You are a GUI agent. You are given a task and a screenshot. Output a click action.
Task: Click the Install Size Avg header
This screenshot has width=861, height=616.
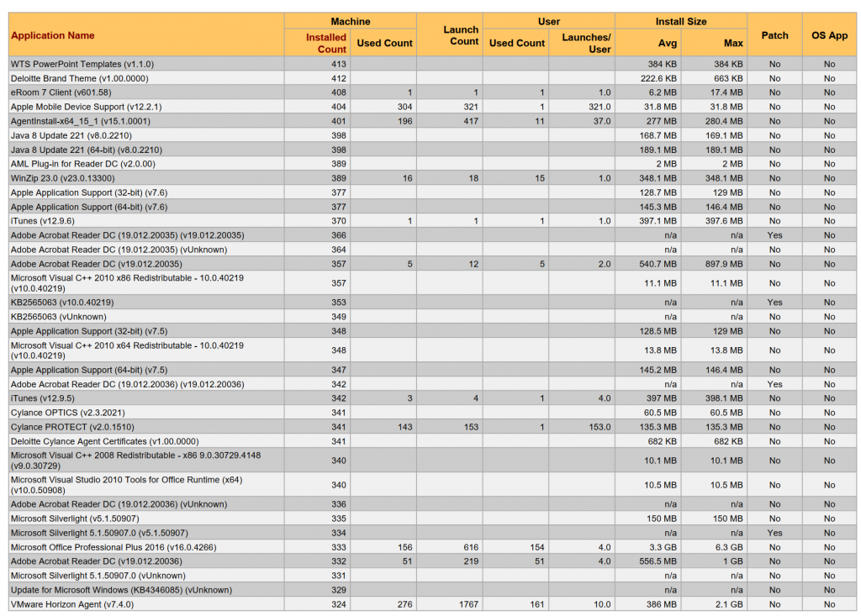[667, 43]
